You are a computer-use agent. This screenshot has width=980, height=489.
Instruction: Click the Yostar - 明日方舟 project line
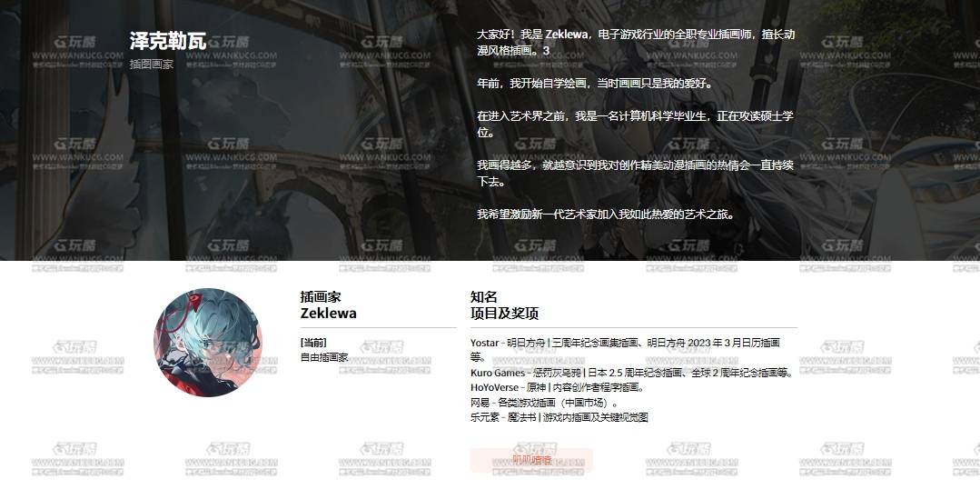(x=625, y=350)
